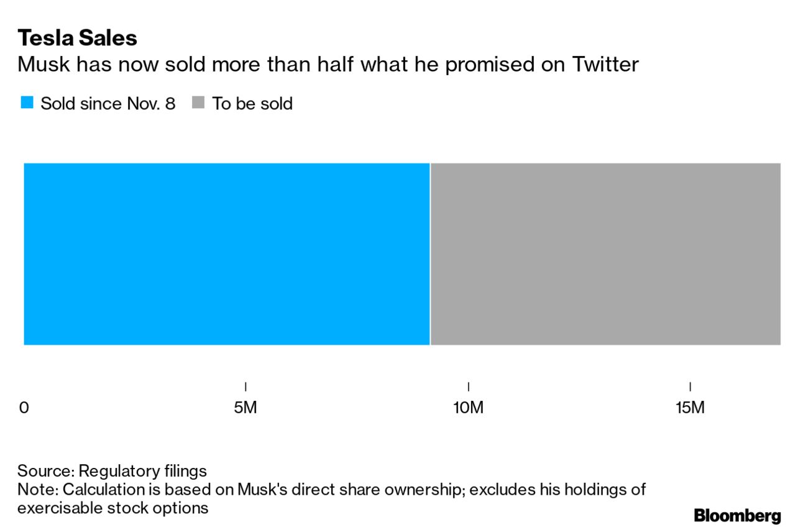Click the 'Sold since Nov. 8' legend label

108,104
